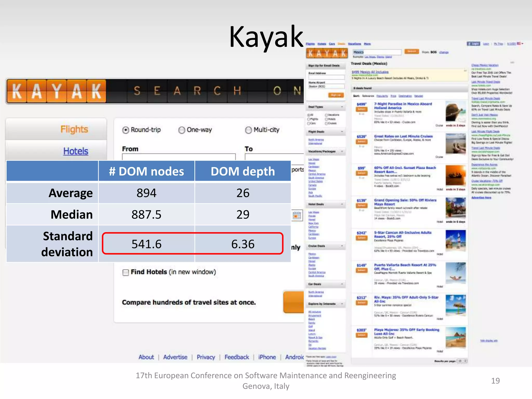Open the beach umbrella Riv. Maya photo
Image resolution: width=532 pixels, height=399 pixels.
[456, 305]
